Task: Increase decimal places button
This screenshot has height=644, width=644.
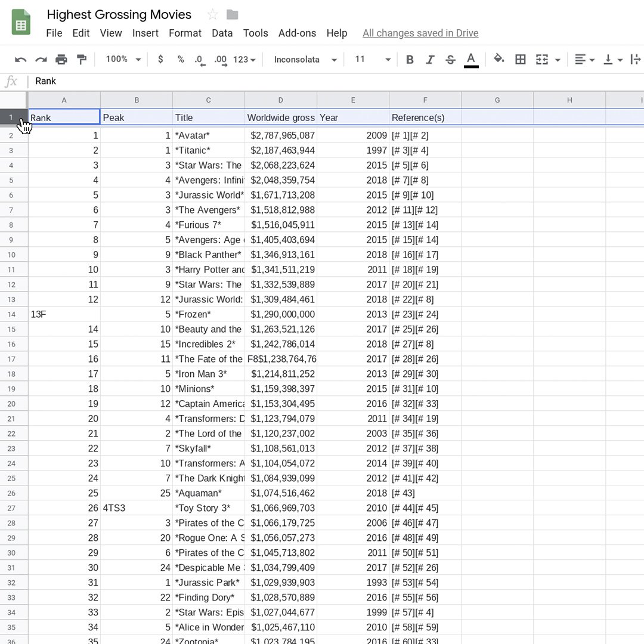Action: point(221,60)
